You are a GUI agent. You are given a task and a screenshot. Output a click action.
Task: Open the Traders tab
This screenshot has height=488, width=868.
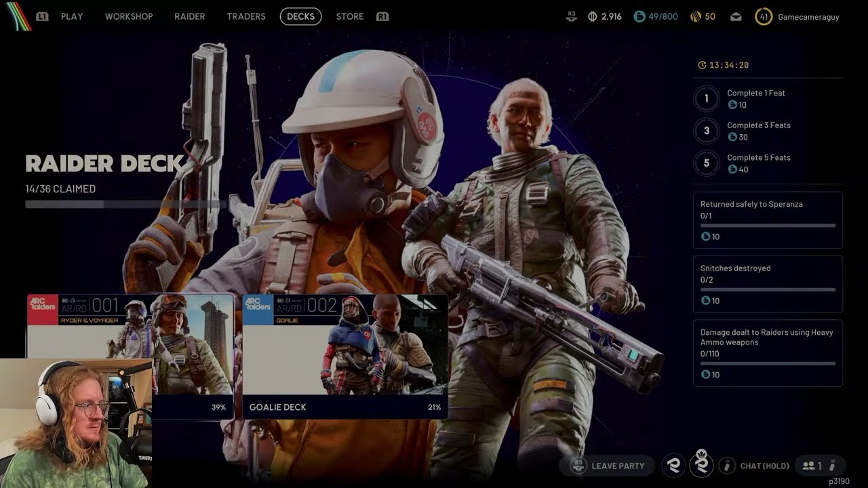(x=246, y=16)
